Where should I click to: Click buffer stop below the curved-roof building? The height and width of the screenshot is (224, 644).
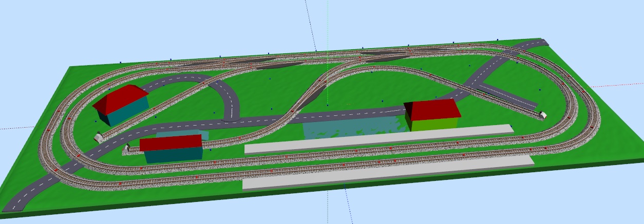98,137
